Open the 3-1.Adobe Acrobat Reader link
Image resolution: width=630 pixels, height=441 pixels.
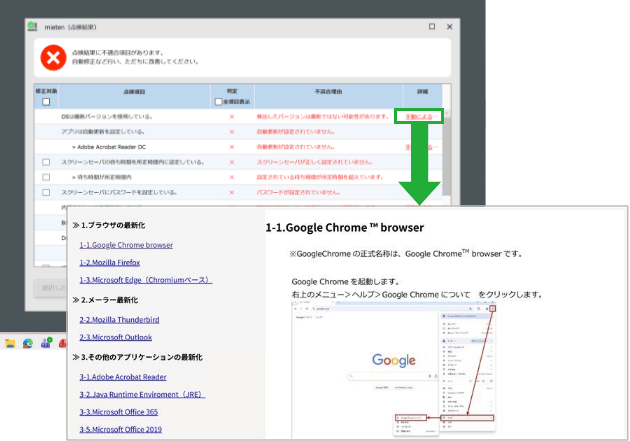coord(123,377)
